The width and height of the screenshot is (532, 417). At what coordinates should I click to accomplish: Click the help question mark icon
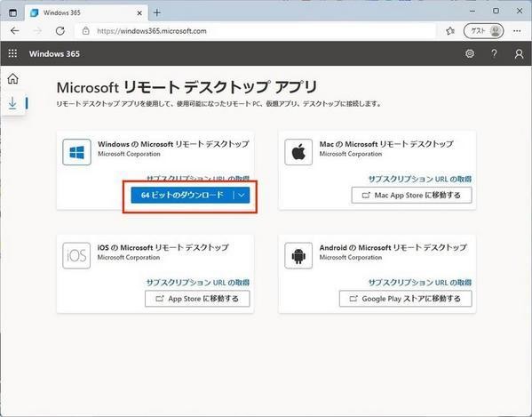pos(494,53)
